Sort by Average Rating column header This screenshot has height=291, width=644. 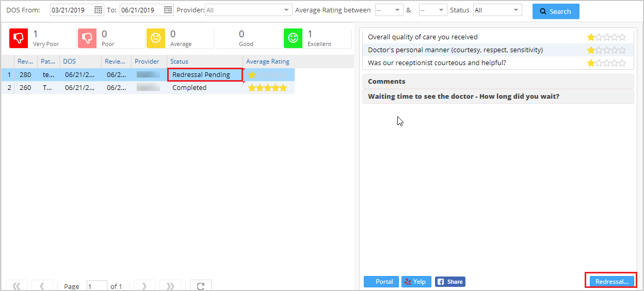(267, 62)
